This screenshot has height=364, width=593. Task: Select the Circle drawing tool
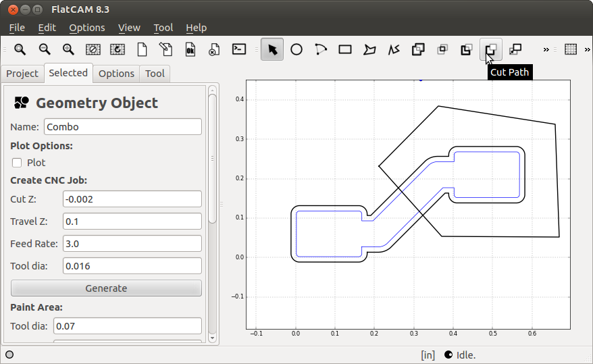(296, 49)
